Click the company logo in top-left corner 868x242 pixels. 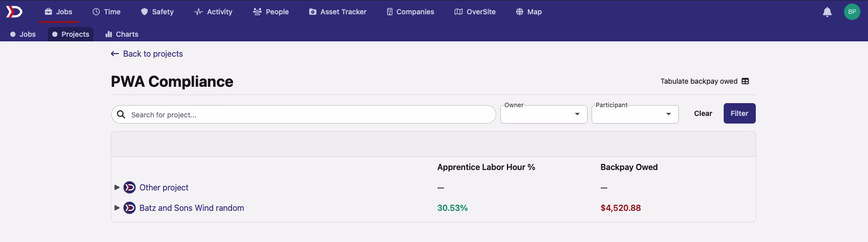14,11
